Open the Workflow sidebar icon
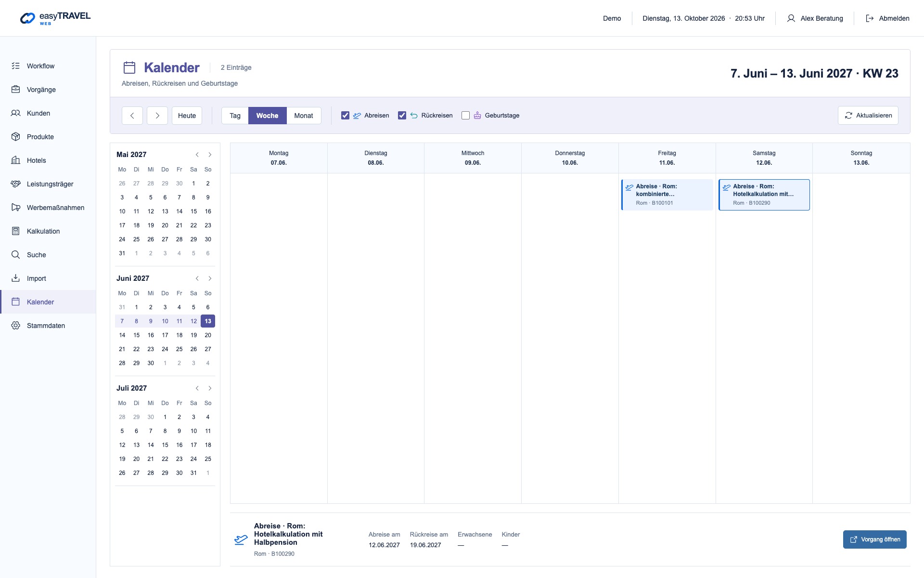 pos(16,66)
